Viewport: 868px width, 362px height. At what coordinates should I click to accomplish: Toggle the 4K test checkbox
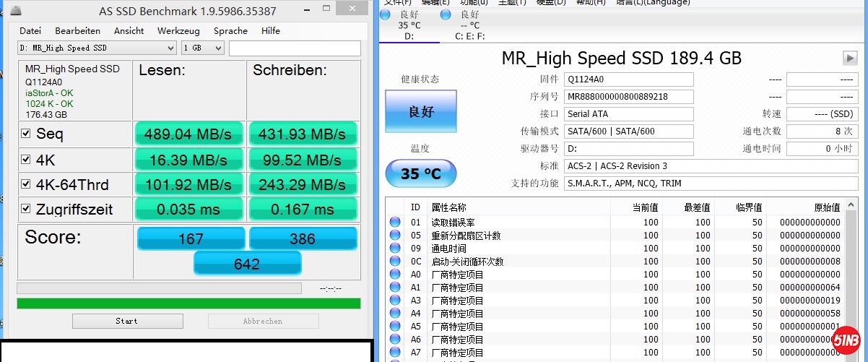(x=26, y=160)
